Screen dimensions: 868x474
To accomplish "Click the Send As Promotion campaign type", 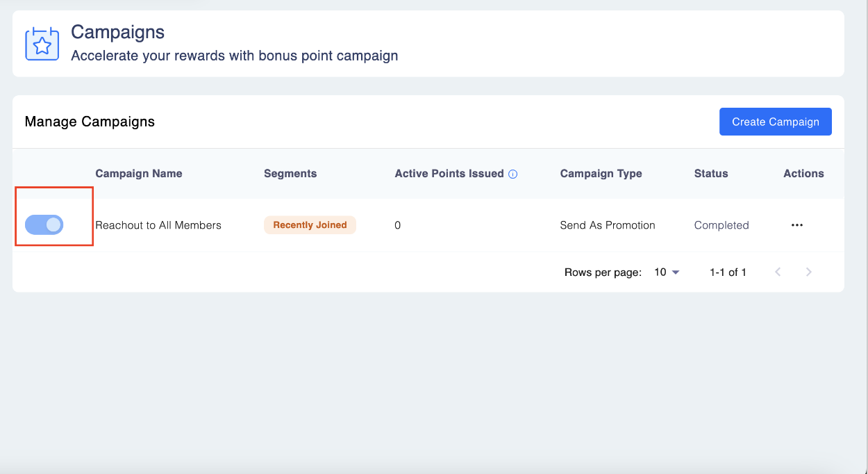I will tap(608, 225).
